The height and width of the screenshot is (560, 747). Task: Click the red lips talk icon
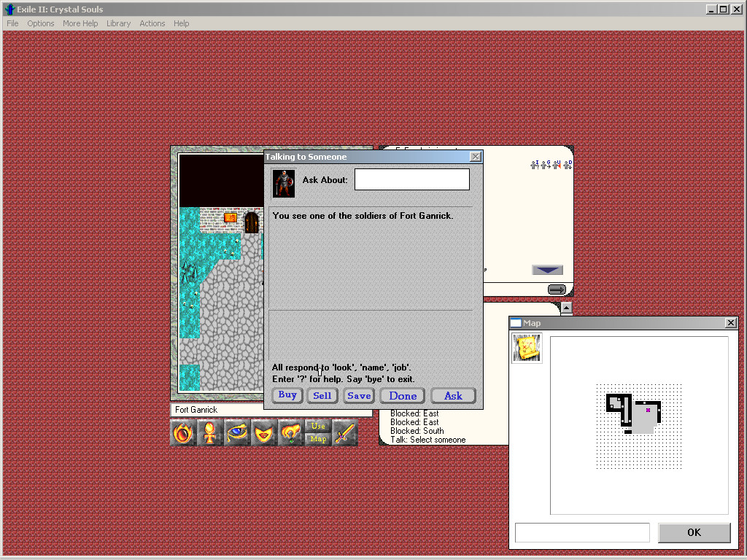coord(264,433)
